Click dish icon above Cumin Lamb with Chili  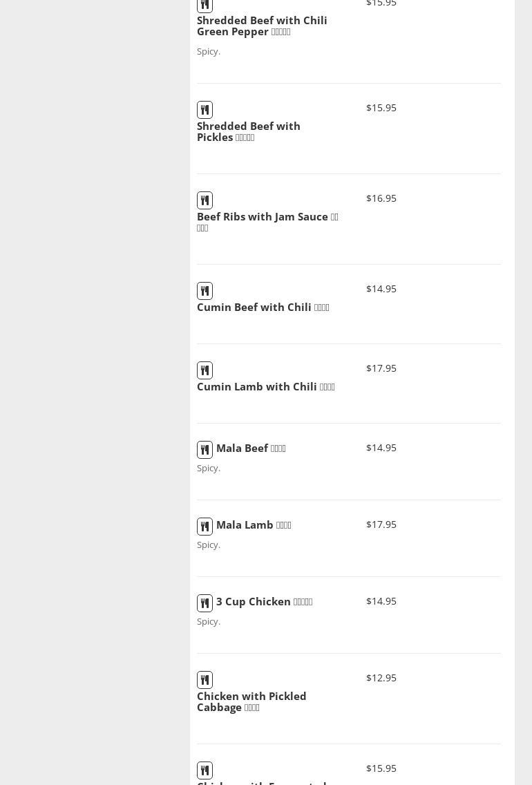click(x=205, y=370)
